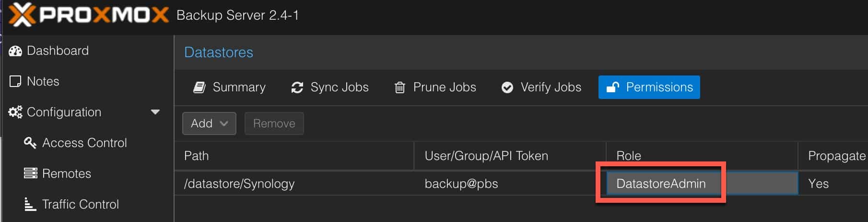
Task: Click the Remove button
Action: pos(274,123)
